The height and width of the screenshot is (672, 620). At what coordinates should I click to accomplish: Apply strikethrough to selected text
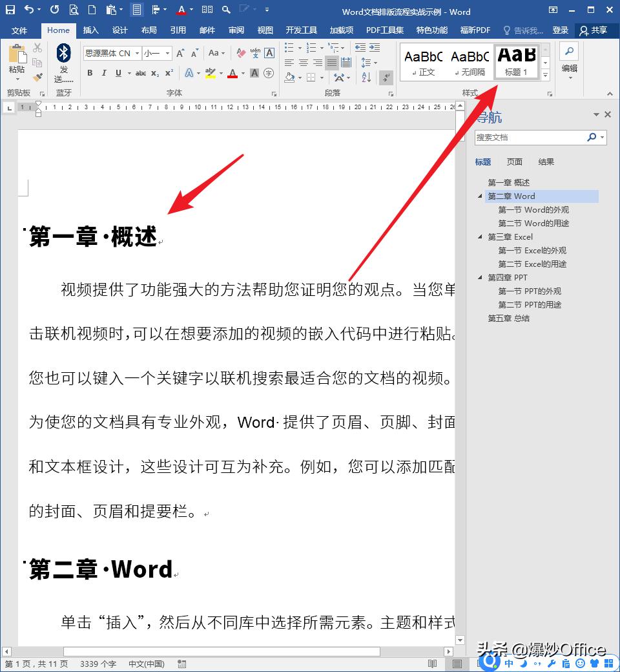tap(141, 73)
